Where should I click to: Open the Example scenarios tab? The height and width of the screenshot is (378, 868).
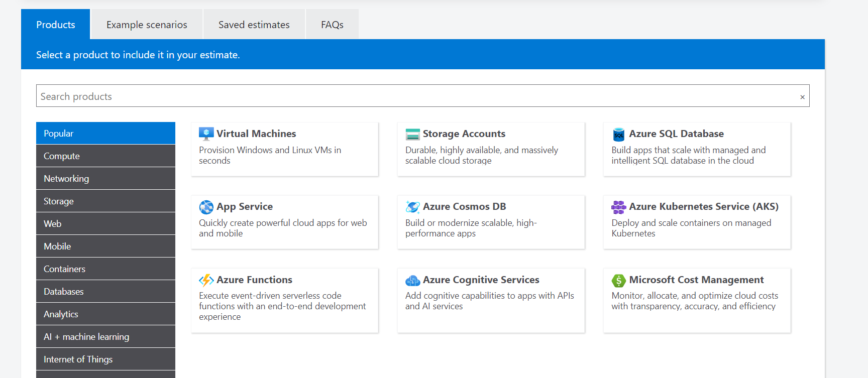pyautogui.click(x=147, y=24)
